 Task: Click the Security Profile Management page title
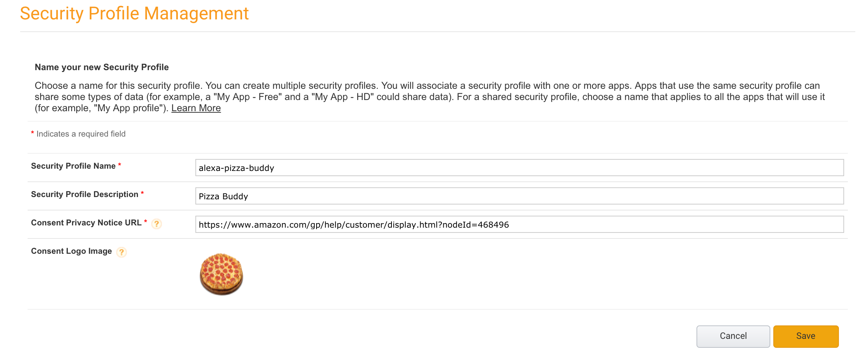[x=134, y=13]
